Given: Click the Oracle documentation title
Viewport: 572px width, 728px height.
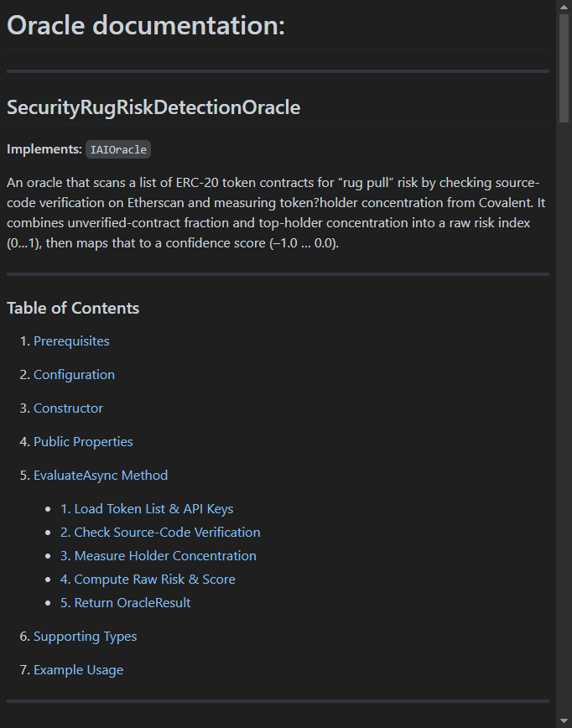Looking at the screenshot, I should click(146, 25).
